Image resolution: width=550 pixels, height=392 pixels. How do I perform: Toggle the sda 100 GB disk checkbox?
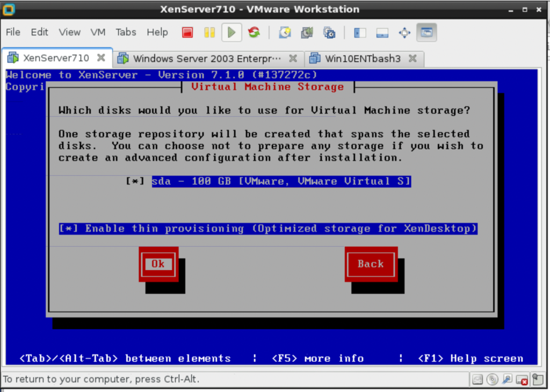pos(135,182)
